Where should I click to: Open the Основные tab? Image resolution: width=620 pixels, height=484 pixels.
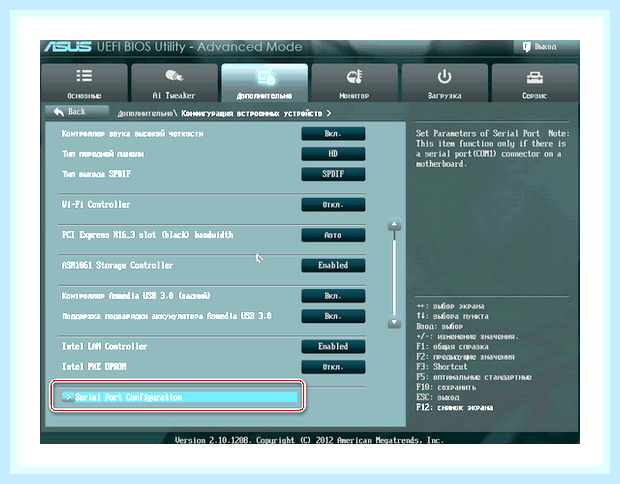84,83
